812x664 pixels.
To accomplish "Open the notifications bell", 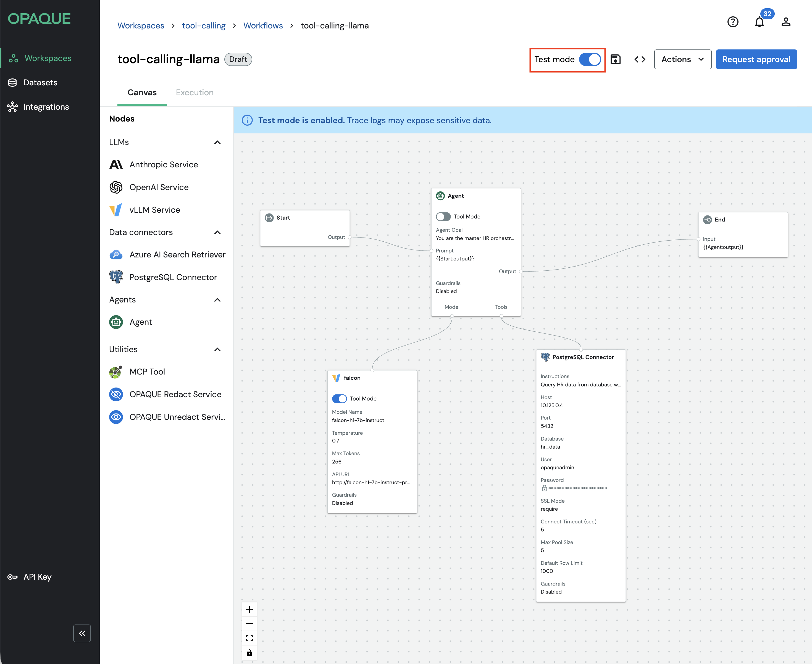I will (x=759, y=22).
